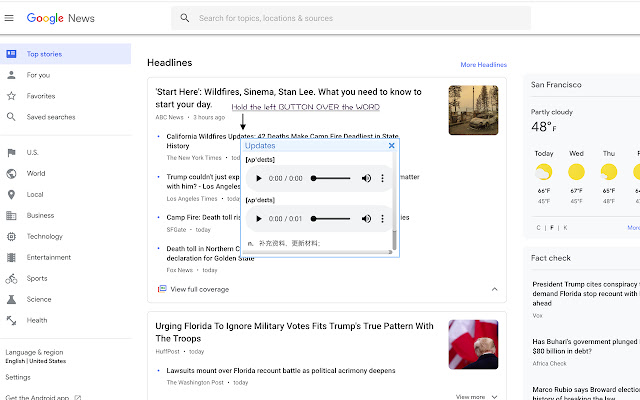Click the popup horizontal scrollbar
Screen dimensions: 640x400
point(318,252)
